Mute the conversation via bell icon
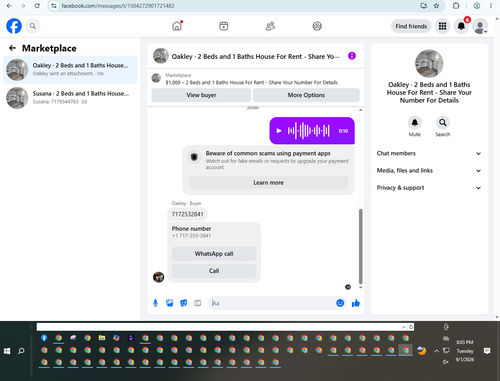The width and height of the screenshot is (500, 381). click(x=415, y=123)
